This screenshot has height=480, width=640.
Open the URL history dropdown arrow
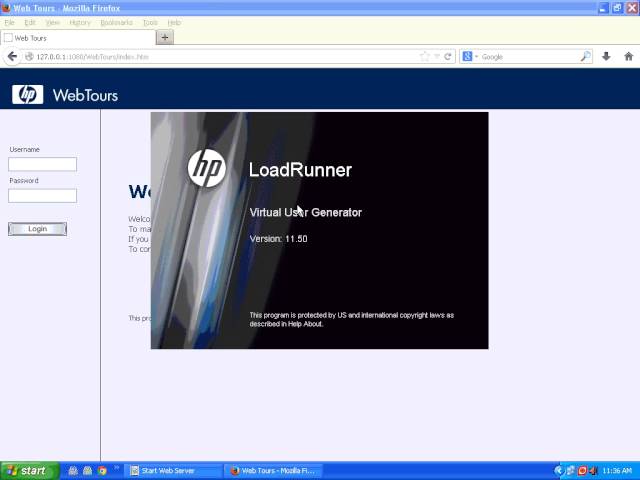click(x=436, y=56)
